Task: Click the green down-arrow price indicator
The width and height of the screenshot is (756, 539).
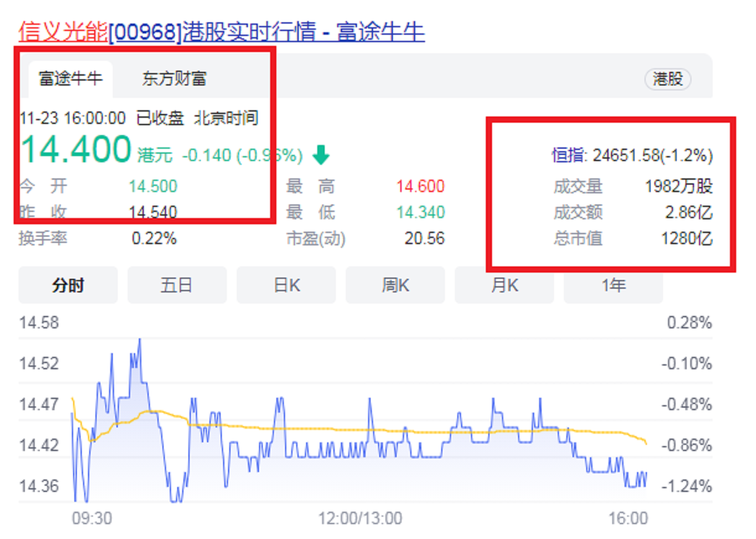Action: [x=321, y=155]
